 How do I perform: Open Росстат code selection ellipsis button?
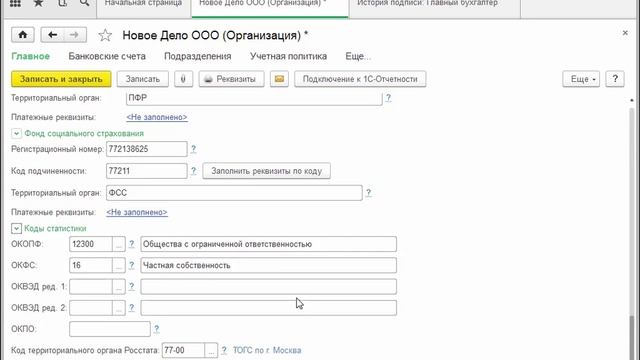211,350
